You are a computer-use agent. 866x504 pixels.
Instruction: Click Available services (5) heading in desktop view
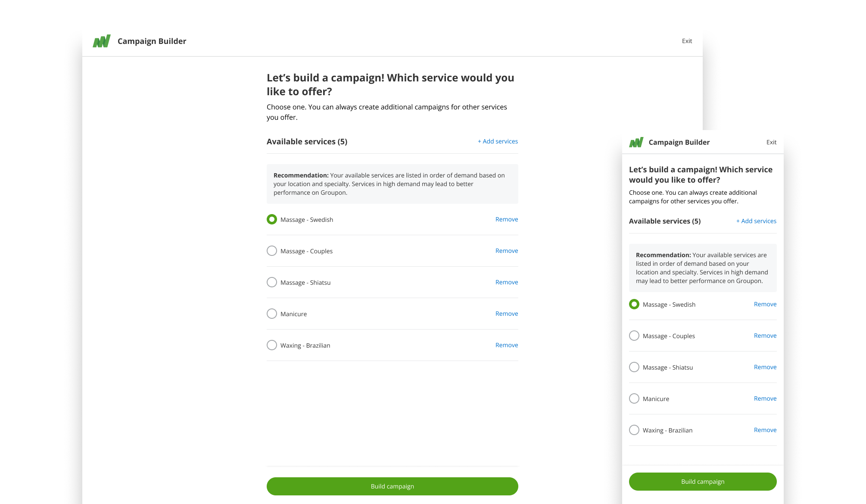tap(307, 142)
